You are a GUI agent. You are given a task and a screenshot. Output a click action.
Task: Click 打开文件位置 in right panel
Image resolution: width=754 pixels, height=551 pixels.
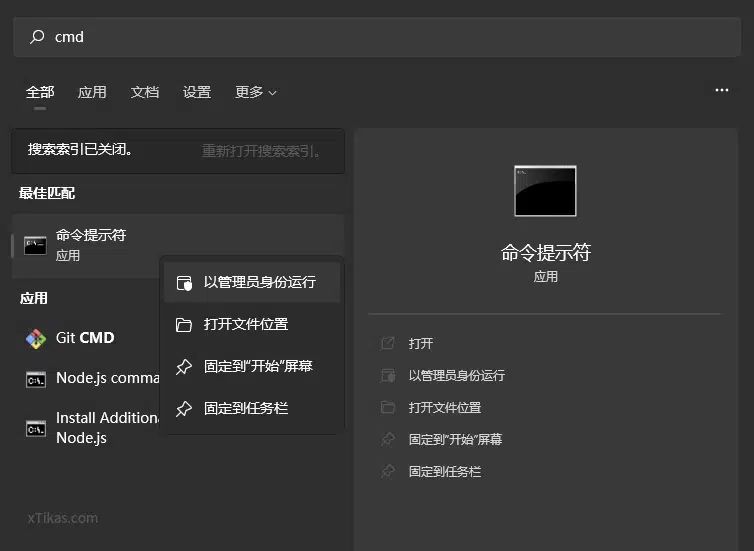pos(445,408)
